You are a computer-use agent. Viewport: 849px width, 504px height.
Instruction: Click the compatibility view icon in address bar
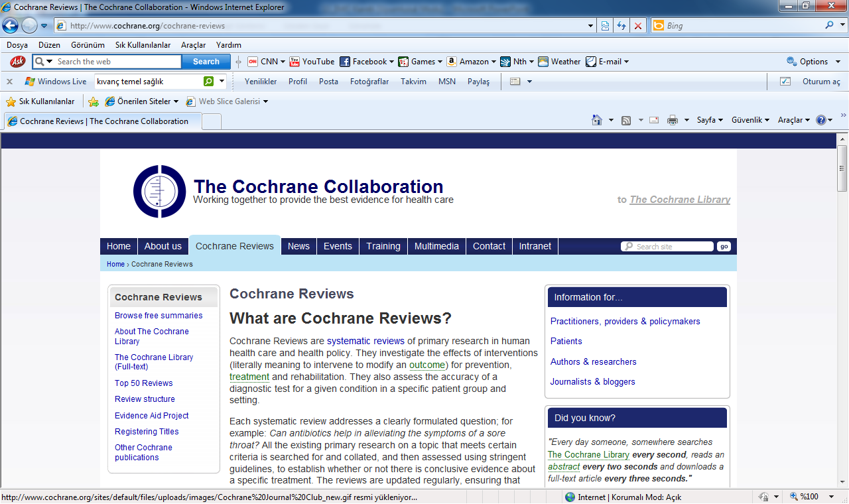(605, 26)
